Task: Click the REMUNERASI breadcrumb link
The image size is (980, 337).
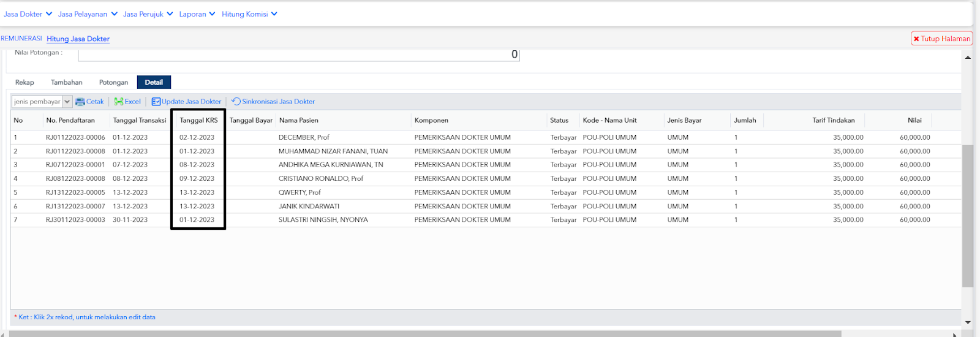Action: point(21,39)
